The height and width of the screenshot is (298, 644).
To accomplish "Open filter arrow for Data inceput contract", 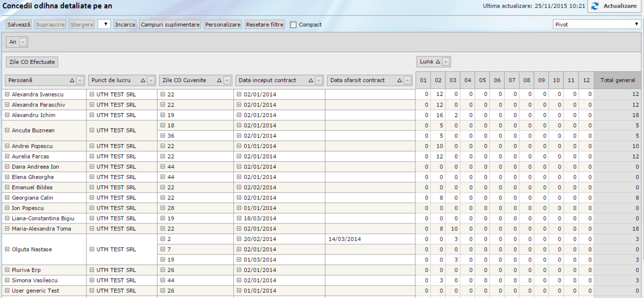I will (319, 80).
